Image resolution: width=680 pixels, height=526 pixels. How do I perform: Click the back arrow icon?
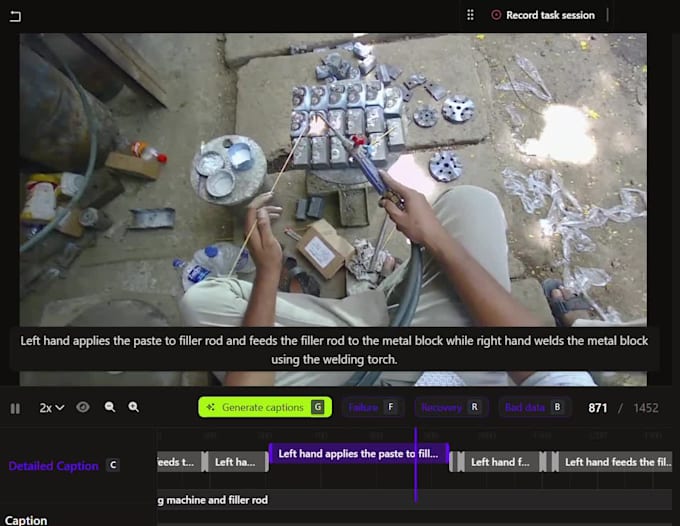tap(15, 16)
